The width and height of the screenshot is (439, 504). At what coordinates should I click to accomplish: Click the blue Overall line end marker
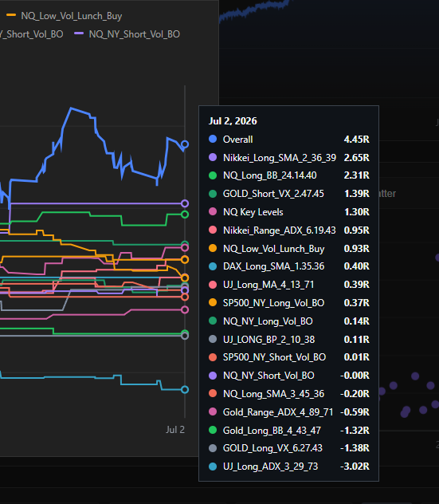tap(185, 144)
